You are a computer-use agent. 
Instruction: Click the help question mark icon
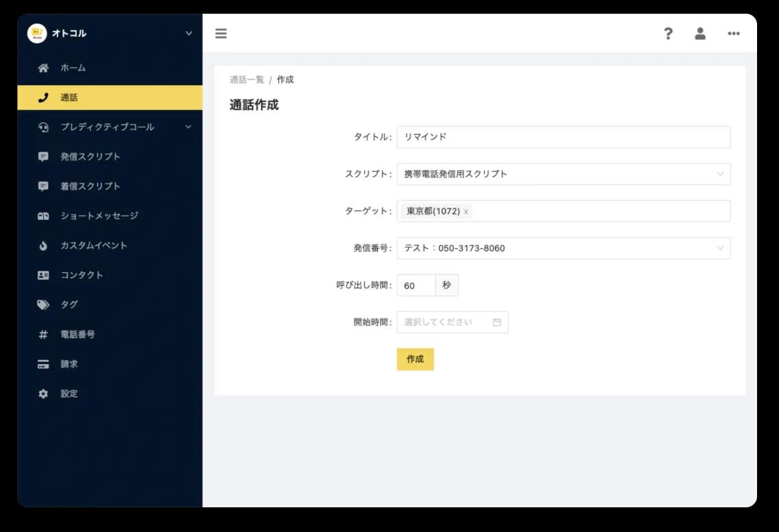click(667, 33)
